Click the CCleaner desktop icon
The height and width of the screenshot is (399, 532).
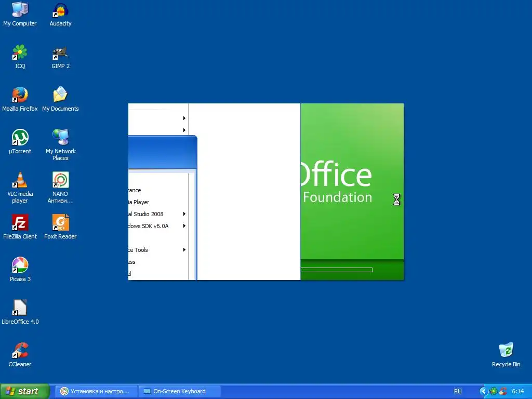click(20, 355)
